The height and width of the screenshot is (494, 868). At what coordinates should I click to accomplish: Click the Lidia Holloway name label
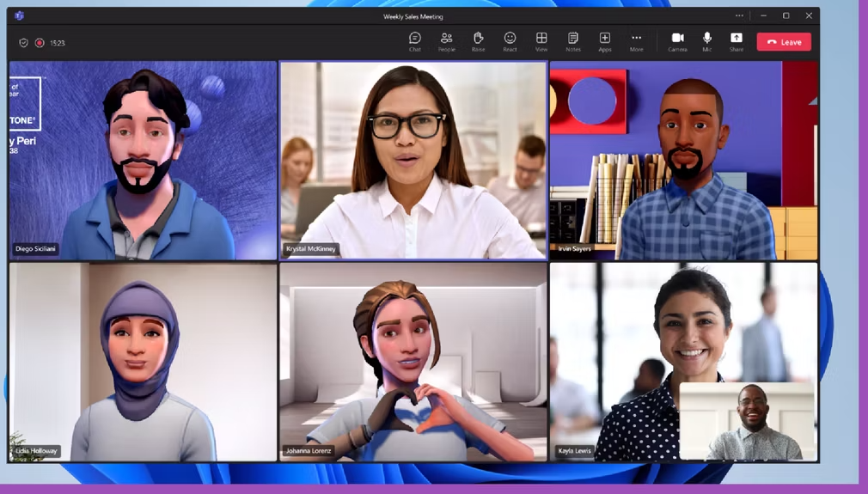[x=37, y=451]
